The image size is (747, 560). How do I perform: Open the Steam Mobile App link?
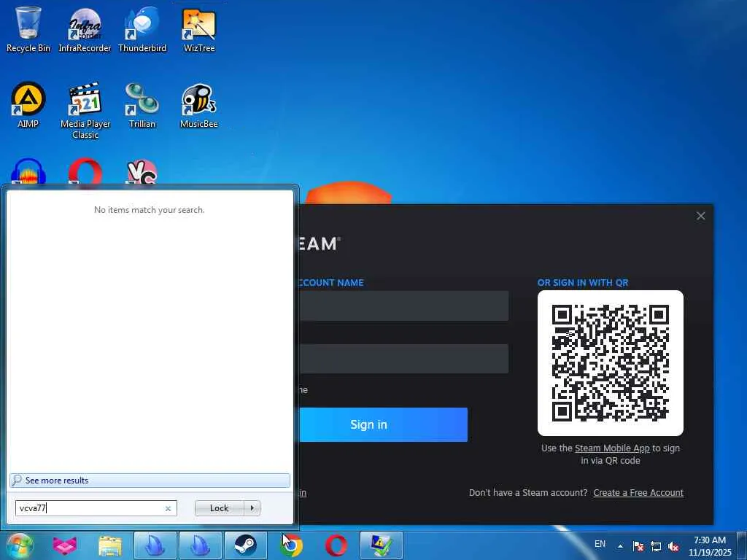(612, 448)
